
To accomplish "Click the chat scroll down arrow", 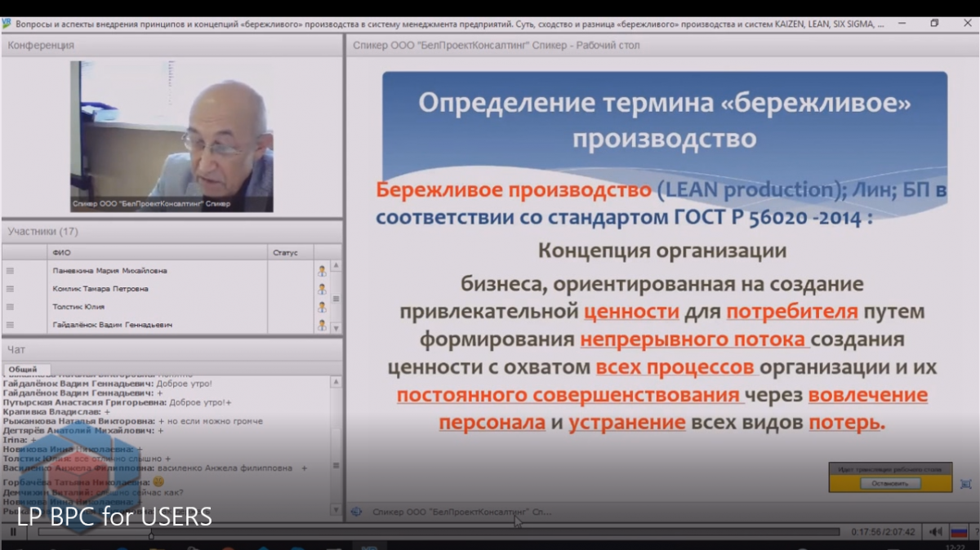I will tap(336, 508).
